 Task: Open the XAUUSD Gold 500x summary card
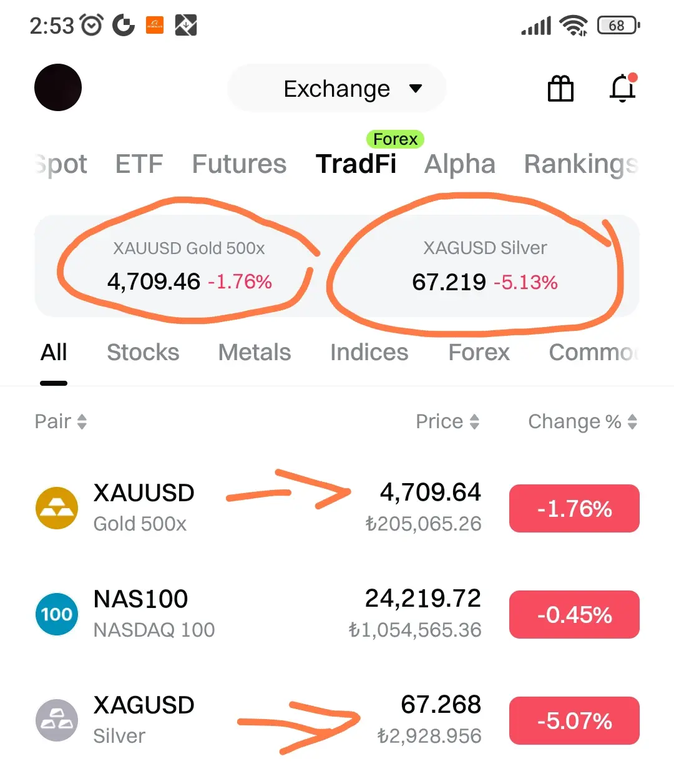point(189,267)
